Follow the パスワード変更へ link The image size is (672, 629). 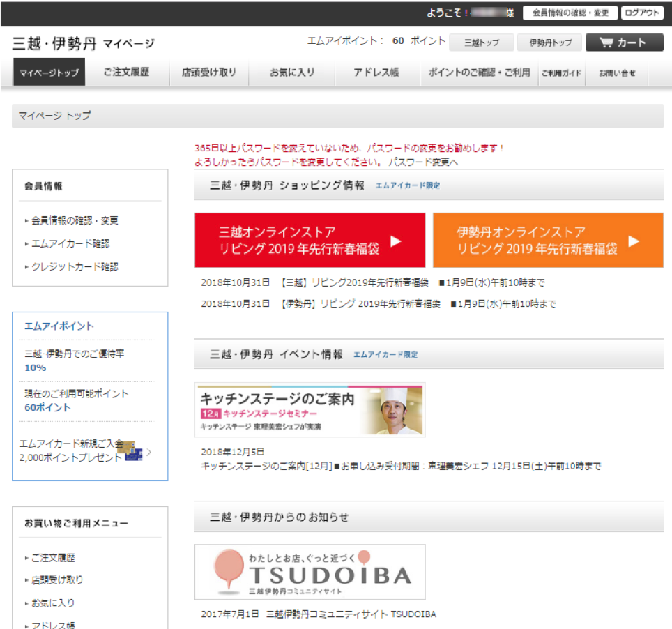point(423,162)
